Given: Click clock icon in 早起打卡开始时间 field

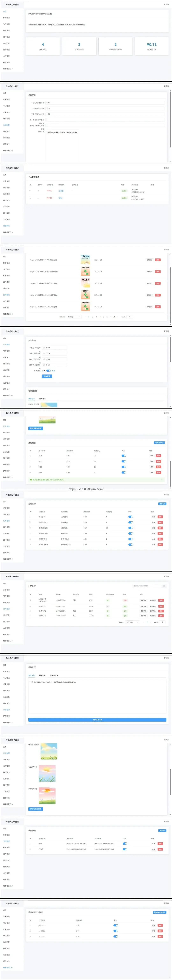Looking at the screenshot, I should [x=44, y=348].
